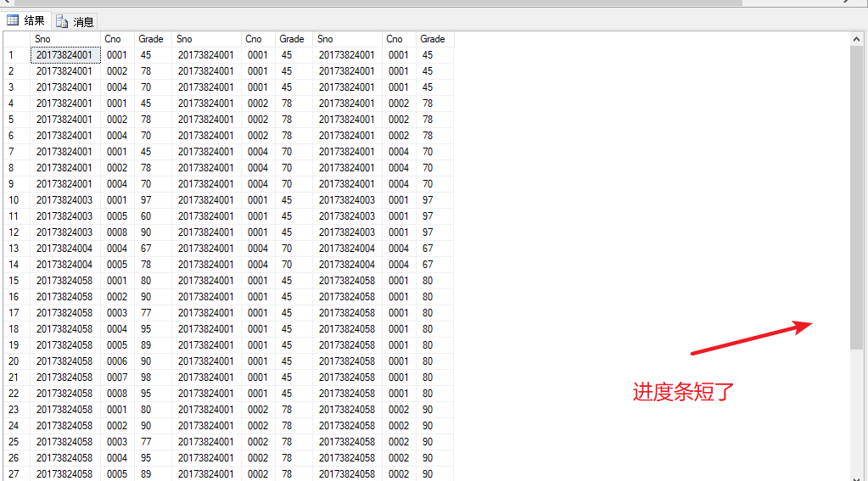Select the first Cno column header
This screenshot has width=868, height=481.
pyautogui.click(x=118, y=39)
